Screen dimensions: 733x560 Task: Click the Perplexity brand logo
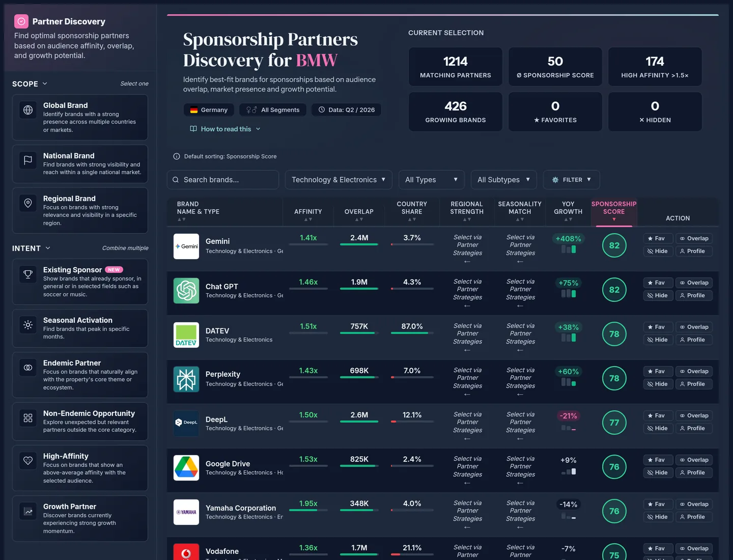point(186,379)
